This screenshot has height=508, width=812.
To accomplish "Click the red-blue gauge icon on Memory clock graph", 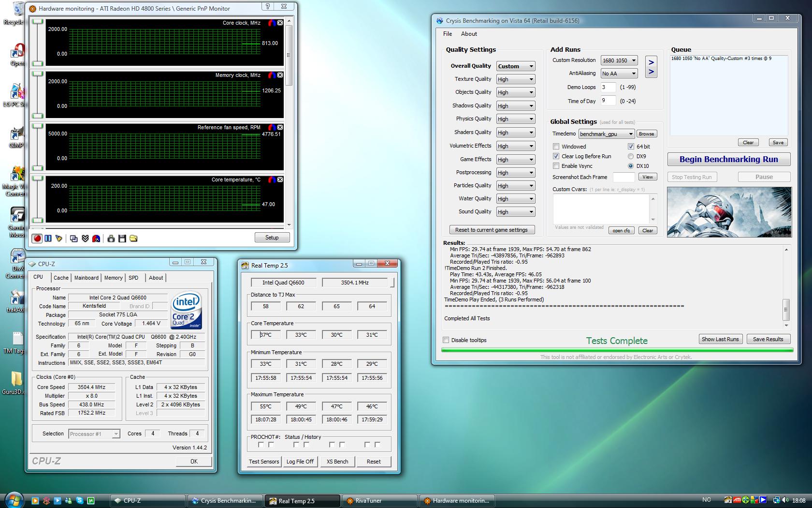I will [x=272, y=75].
